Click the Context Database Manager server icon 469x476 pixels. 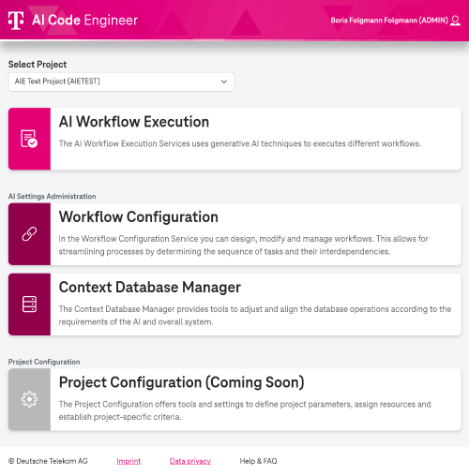tap(29, 305)
